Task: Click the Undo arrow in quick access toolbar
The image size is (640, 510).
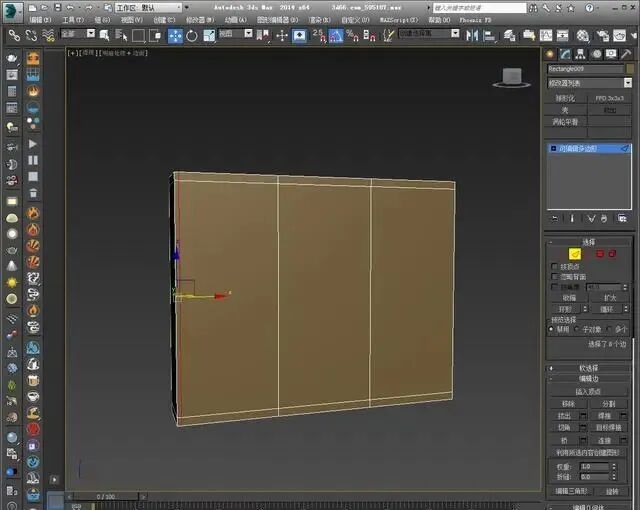Action: pyautogui.click(x=70, y=7)
